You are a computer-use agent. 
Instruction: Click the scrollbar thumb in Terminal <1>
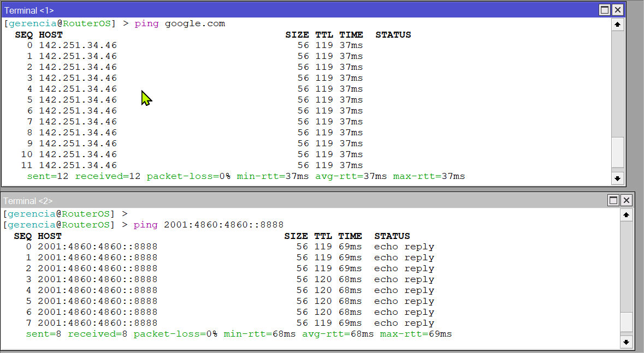pos(617,152)
